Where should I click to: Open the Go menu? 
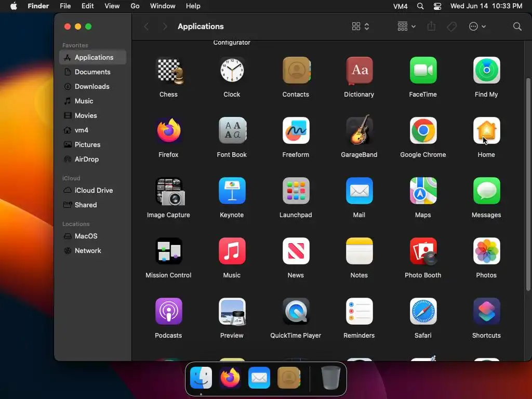[x=135, y=6]
